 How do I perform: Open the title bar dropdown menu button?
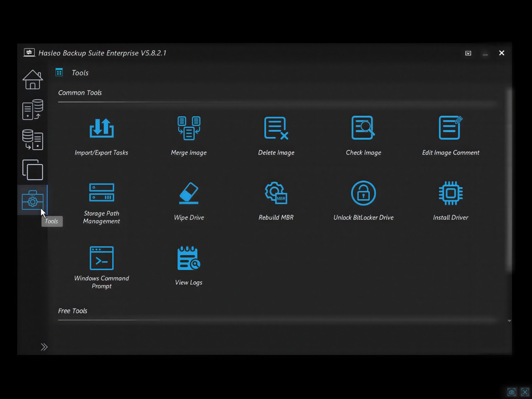468,53
